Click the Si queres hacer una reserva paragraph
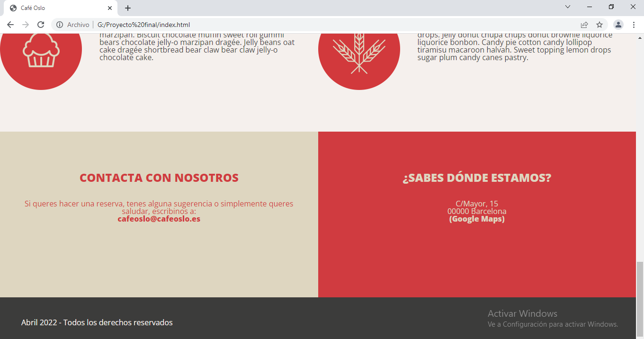The width and height of the screenshot is (644, 339). 159,207
